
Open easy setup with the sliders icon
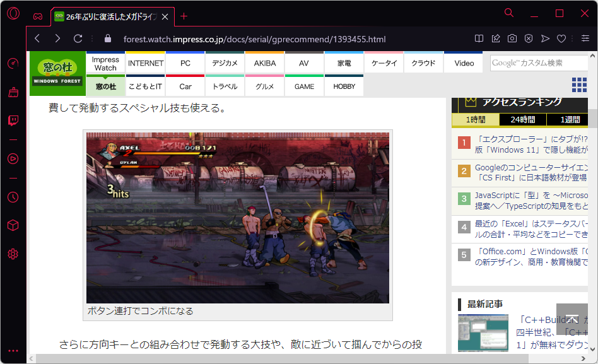(x=587, y=38)
